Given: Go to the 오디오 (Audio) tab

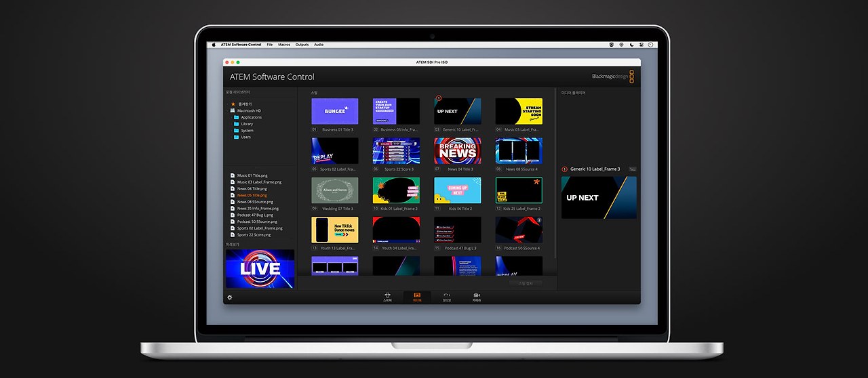Looking at the screenshot, I should tap(446, 297).
